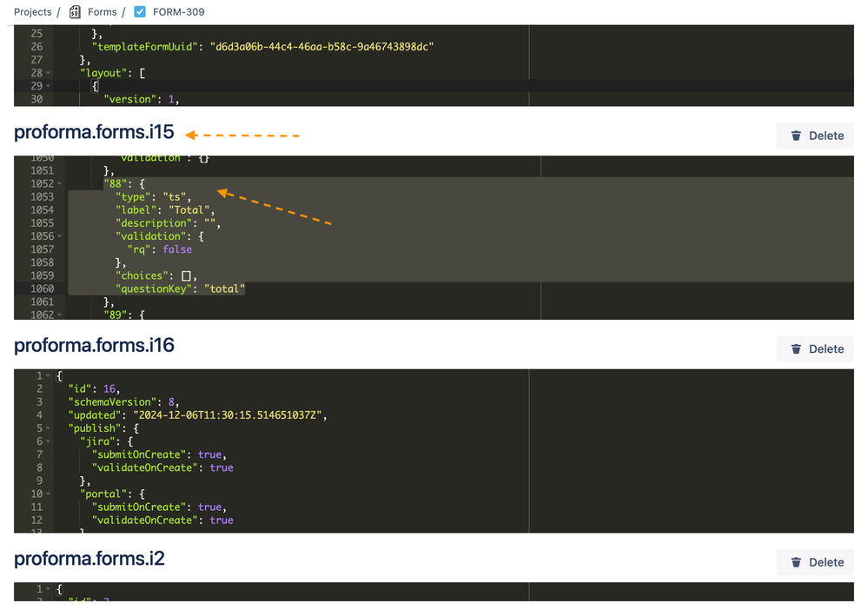
Task: Click the portal "submitOnCreate": true line
Action: 159,507
